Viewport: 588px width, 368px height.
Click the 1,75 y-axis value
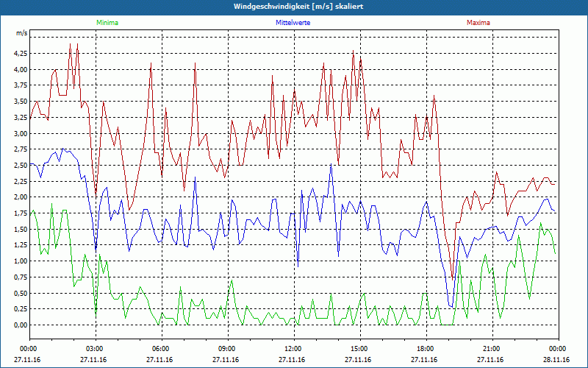pos(21,213)
